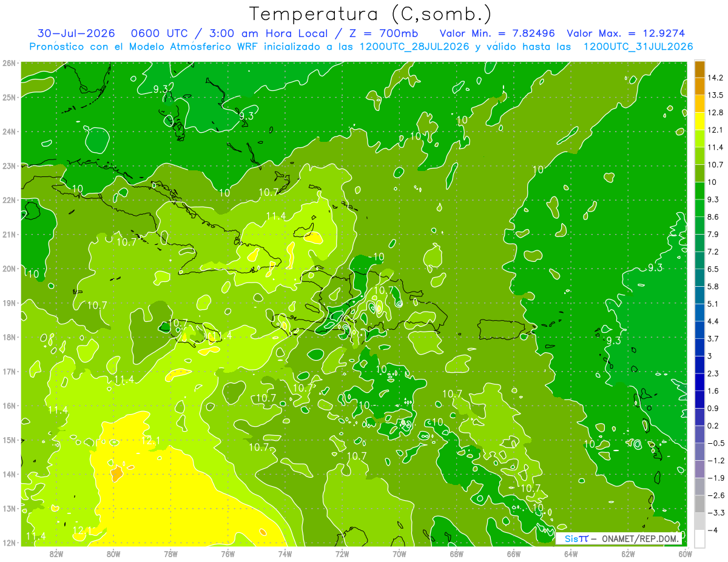The width and height of the screenshot is (728, 562).
Task: Click the 82W longitude axis label
Action: 56,554
